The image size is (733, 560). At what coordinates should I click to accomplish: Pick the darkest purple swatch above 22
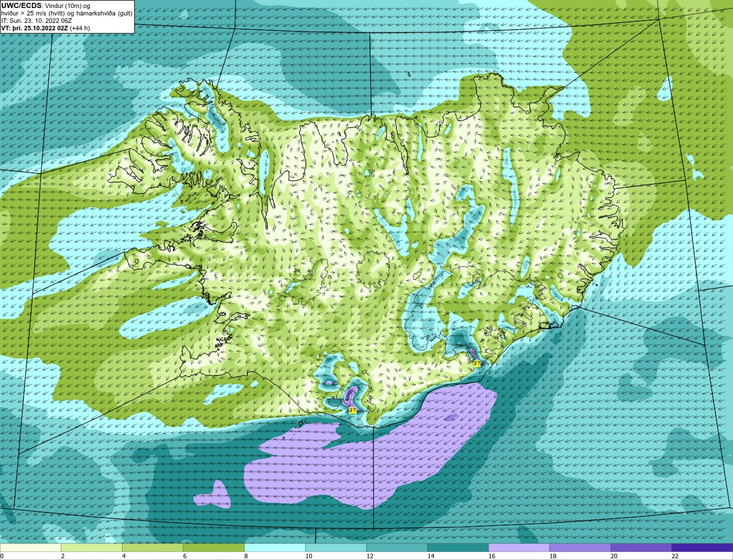pos(702,548)
